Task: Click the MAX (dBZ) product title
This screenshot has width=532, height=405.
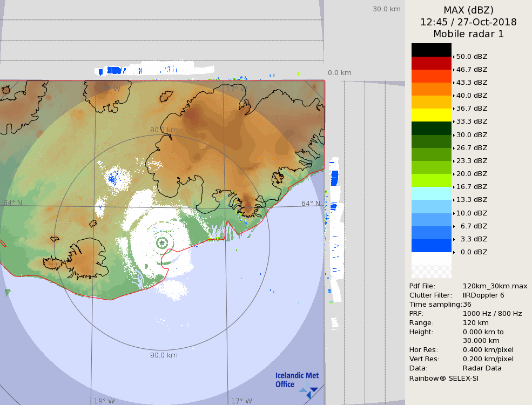Action: coord(468,10)
